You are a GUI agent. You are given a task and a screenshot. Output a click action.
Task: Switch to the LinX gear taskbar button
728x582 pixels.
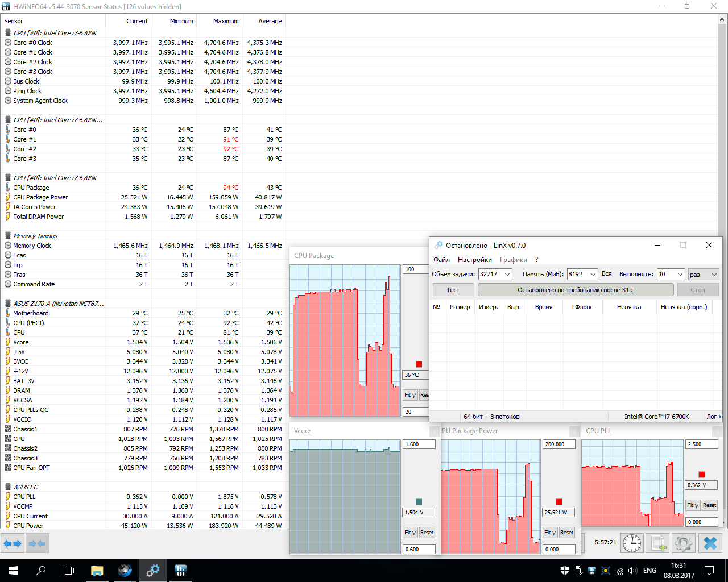(x=152, y=571)
